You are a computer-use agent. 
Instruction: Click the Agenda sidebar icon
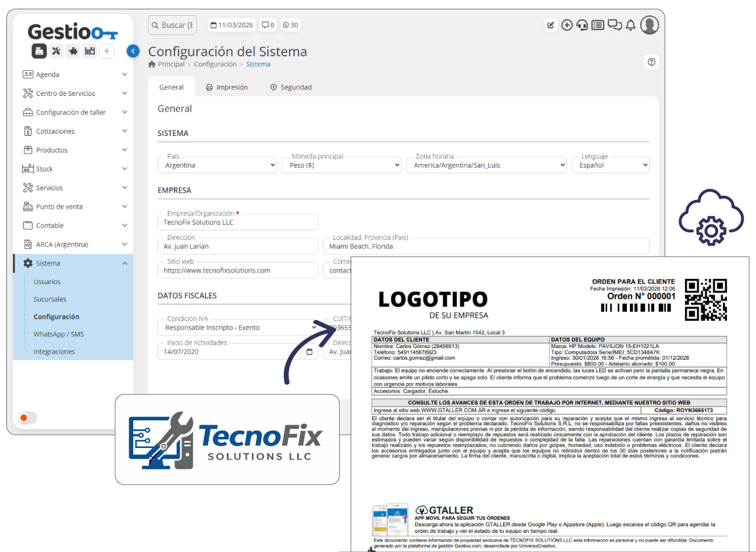coord(28,74)
